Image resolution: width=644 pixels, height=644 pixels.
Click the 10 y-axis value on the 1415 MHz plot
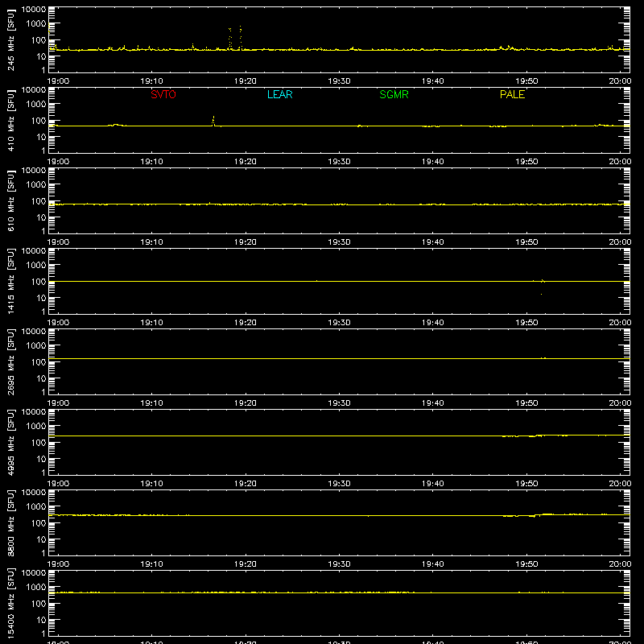click(42, 298)
